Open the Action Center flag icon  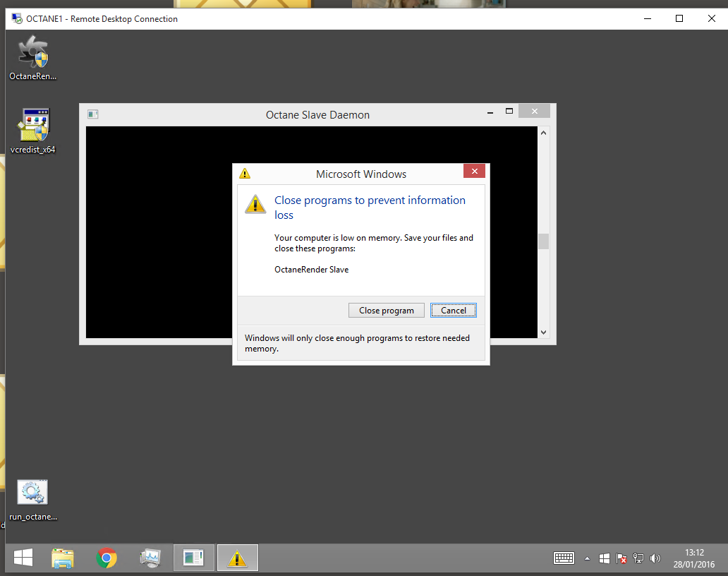click(621, 558)
